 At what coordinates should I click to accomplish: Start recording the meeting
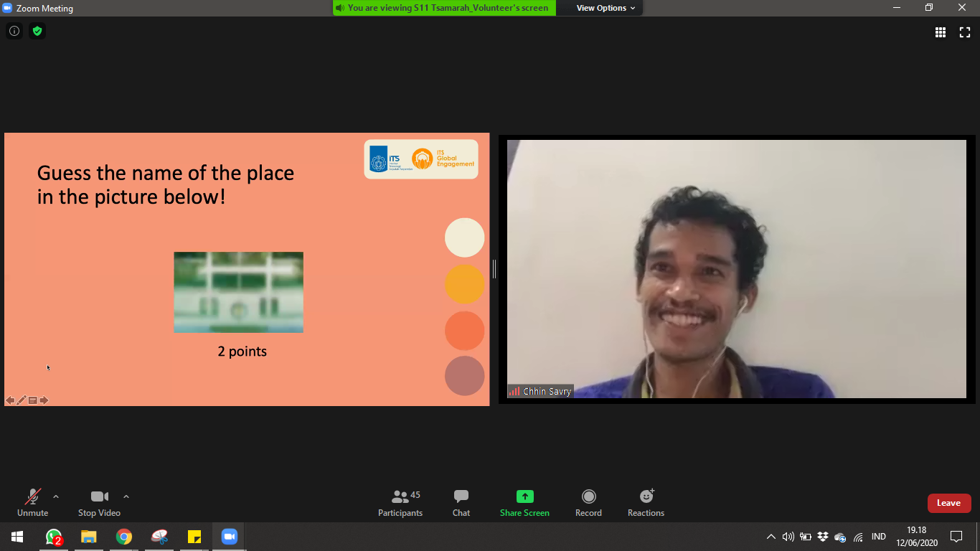click(x=588, y=503)
